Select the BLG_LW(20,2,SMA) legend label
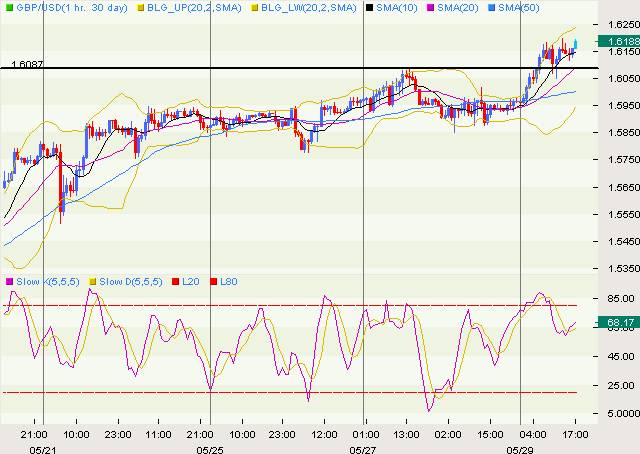Image resolution: width=640 pixels, height=454 pixels. [x=309, y=7]
